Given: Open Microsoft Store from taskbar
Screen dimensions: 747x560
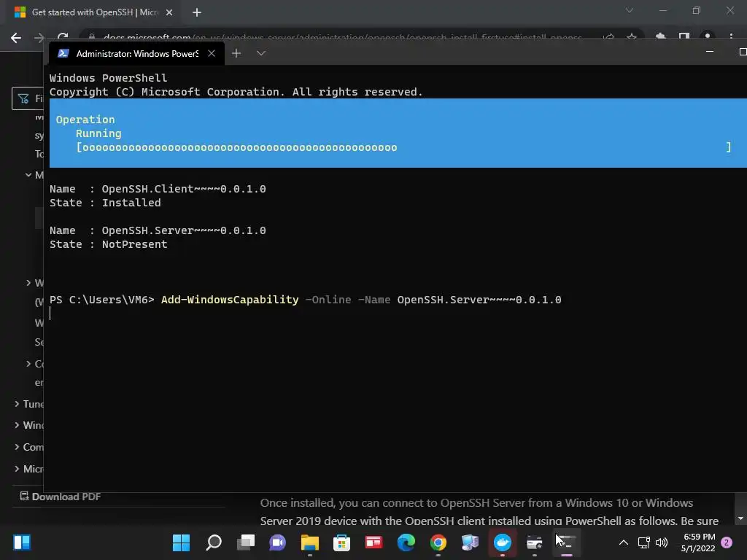Looking at the screenshot, I should tap(341, 542).
